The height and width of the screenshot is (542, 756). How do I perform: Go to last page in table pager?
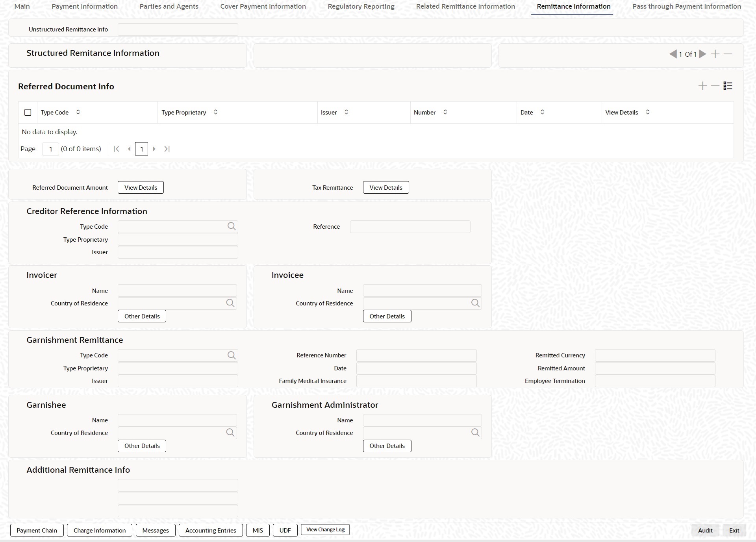pyautogui.click(x=167, y=149)
